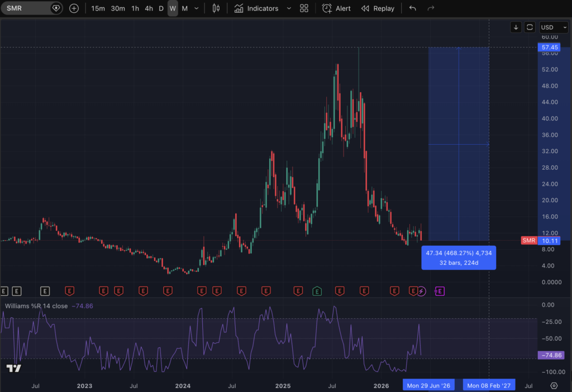Open the purple upcoming E earnings marker
The width and height of the screenshot is (572, 392).
[440, 291]
